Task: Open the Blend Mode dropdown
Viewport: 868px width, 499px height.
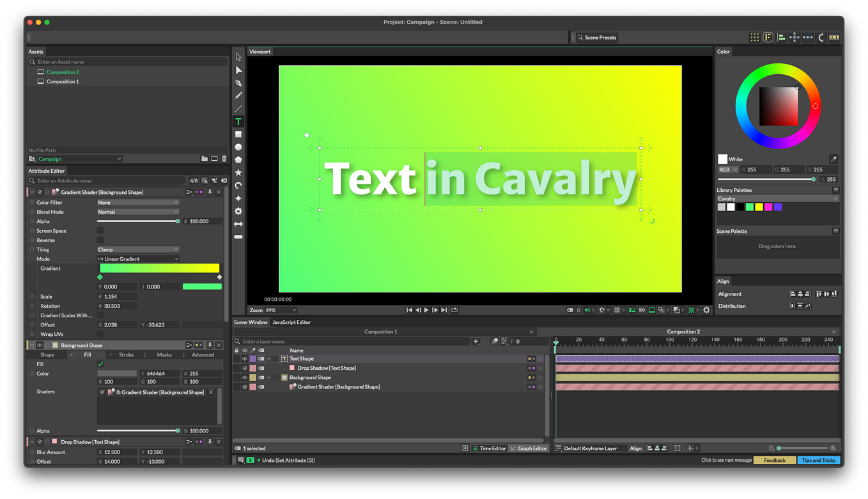Action: click(x=138, y=212)
